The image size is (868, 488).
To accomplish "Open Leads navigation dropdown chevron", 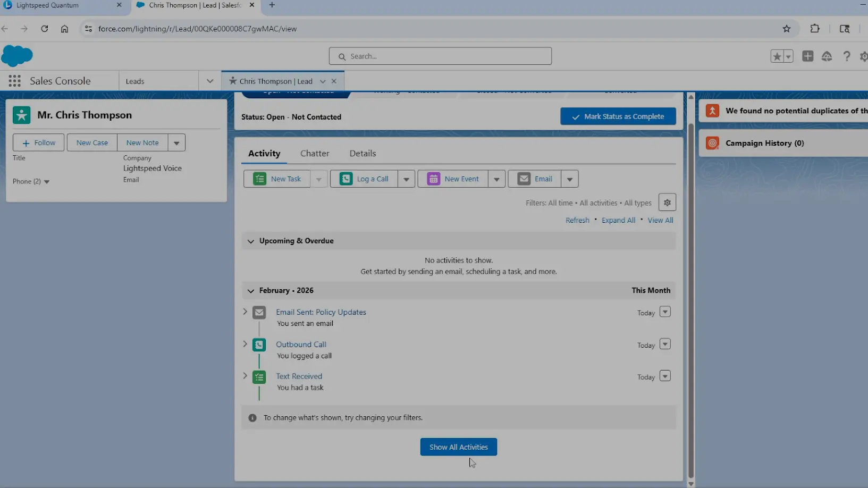I will pyautogui.click(x=210, y=81).
